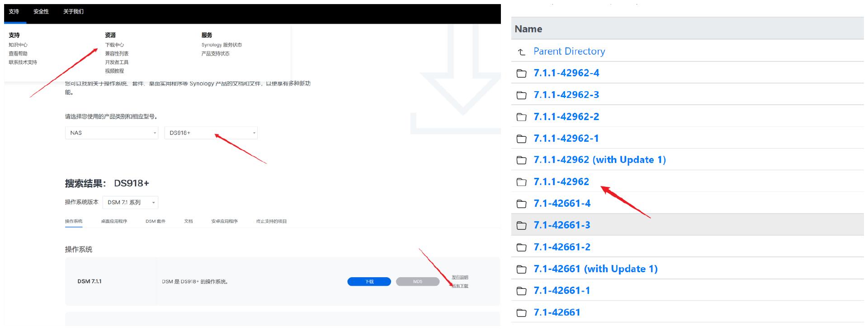Open 产品支持状态 link
868x330 pixels.
pyautogui.click(x=215, y=54)
